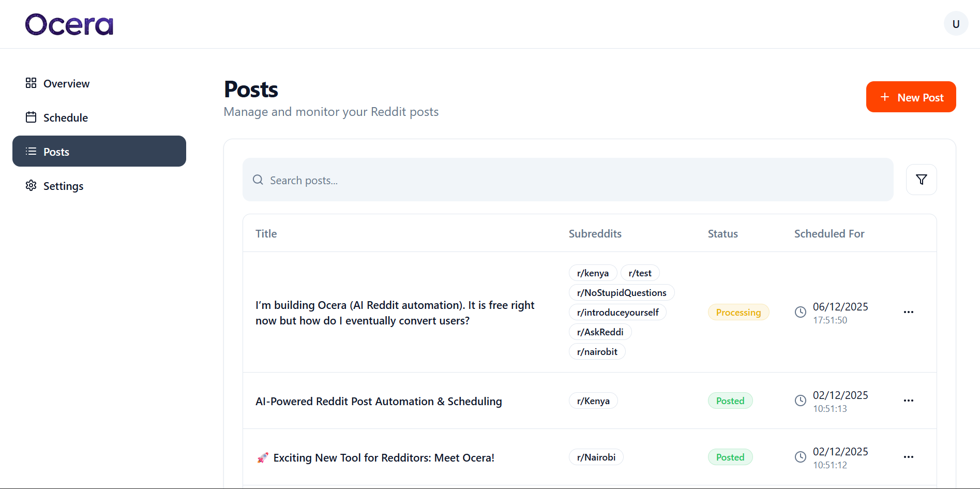Open the filter icon beside the search bar

921,180
